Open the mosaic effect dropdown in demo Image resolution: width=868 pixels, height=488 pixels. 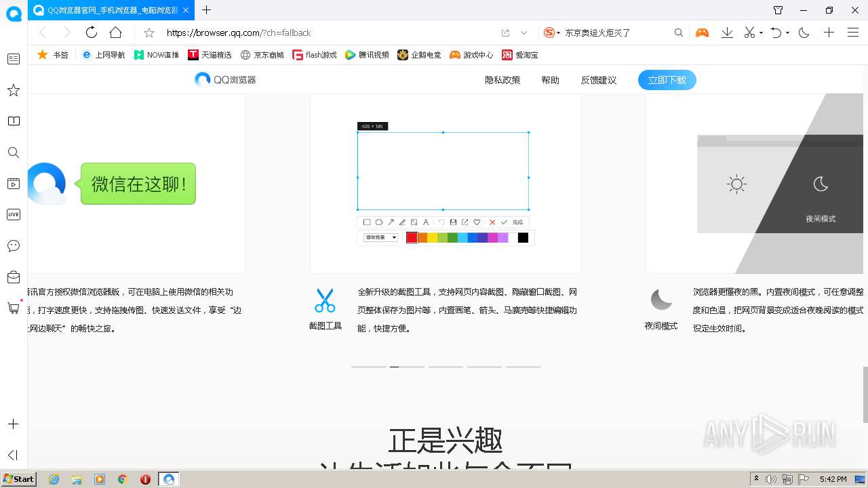click(381, 238)
